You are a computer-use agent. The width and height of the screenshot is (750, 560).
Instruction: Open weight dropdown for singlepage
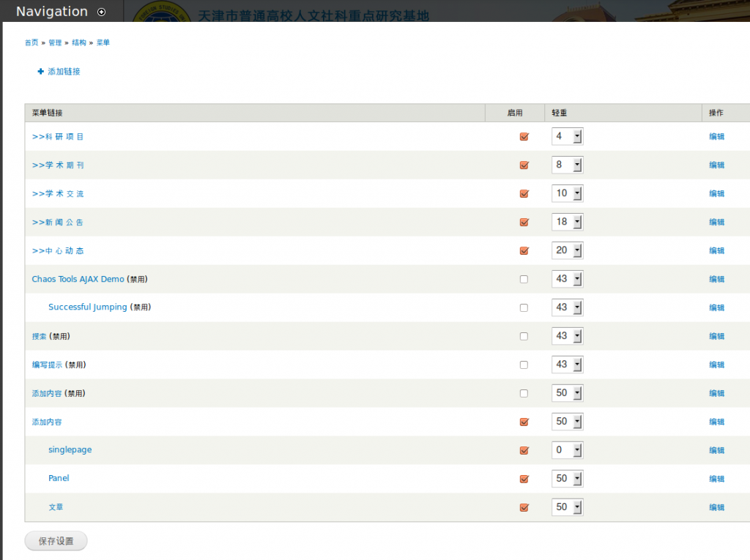[568, 450]
